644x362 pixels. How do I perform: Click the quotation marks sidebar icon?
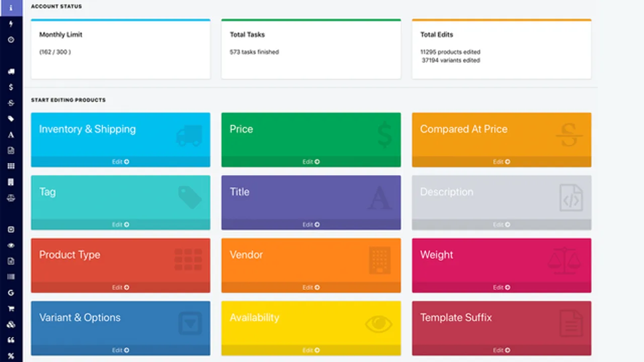click(11, 340)
